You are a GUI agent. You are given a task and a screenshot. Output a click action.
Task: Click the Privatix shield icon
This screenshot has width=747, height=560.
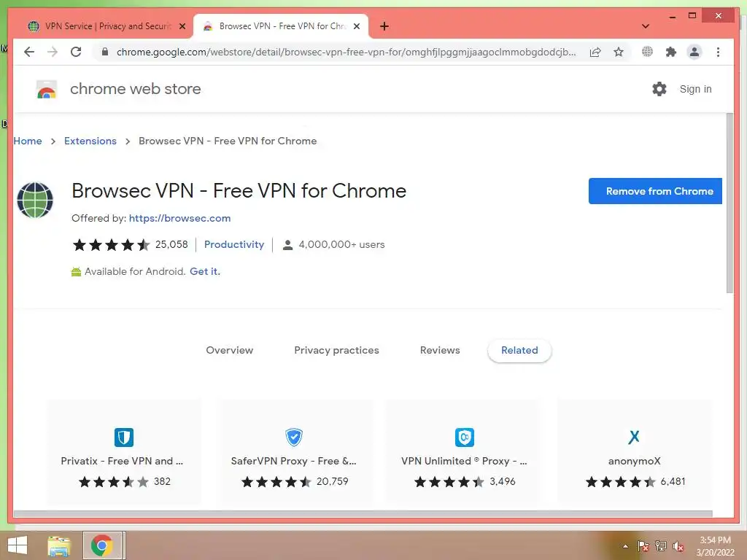(x=124, y=437)
